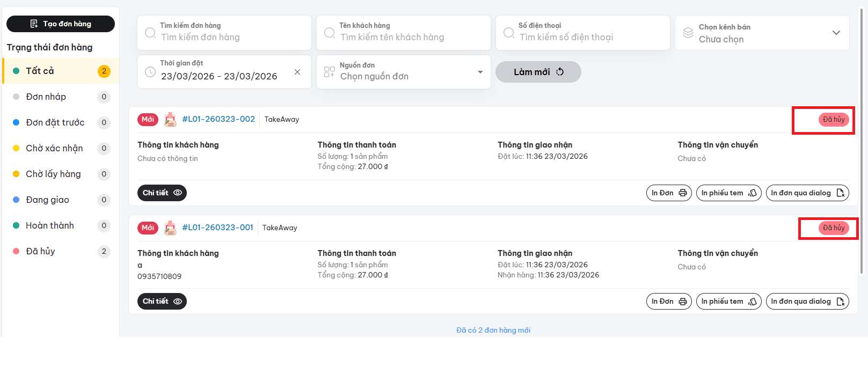Click In đơn qua dialog for order 001

click(807, 301)
